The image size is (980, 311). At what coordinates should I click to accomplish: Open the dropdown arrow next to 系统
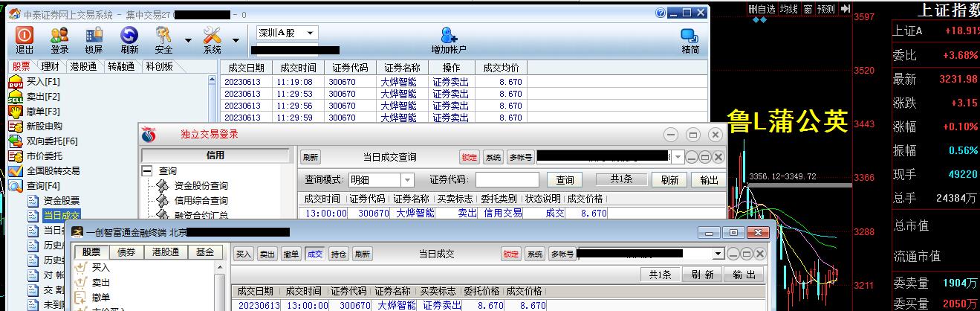[236, 40]
